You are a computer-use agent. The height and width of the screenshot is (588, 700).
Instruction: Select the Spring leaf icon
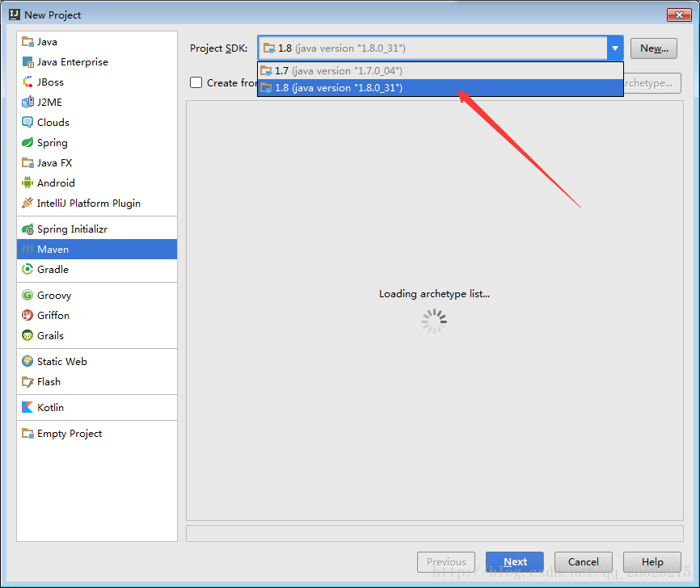click(27, 143)
